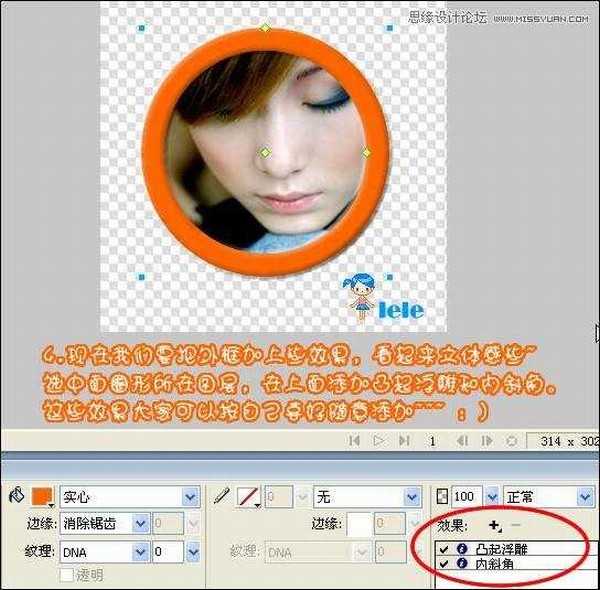Open info for 凸起浮雕 effect
The width and height of the screenshot is (600, 590).
tap(462, 549)
